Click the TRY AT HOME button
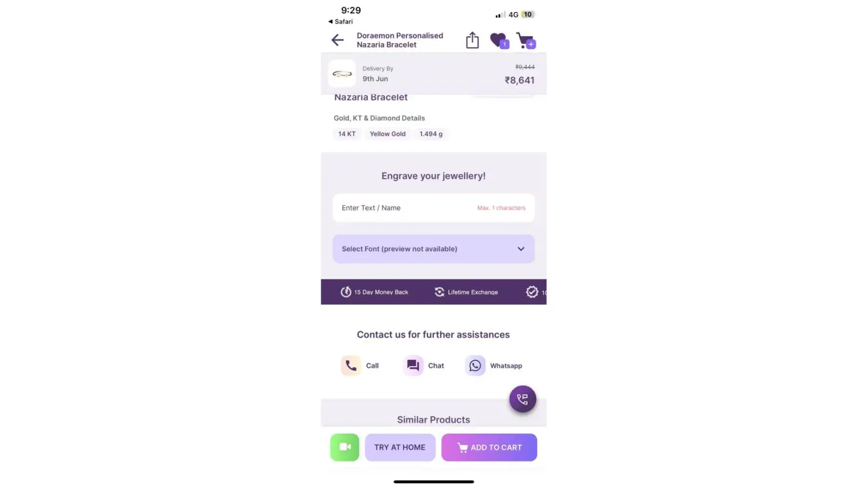The image size is (868, 488). [400, 447]
